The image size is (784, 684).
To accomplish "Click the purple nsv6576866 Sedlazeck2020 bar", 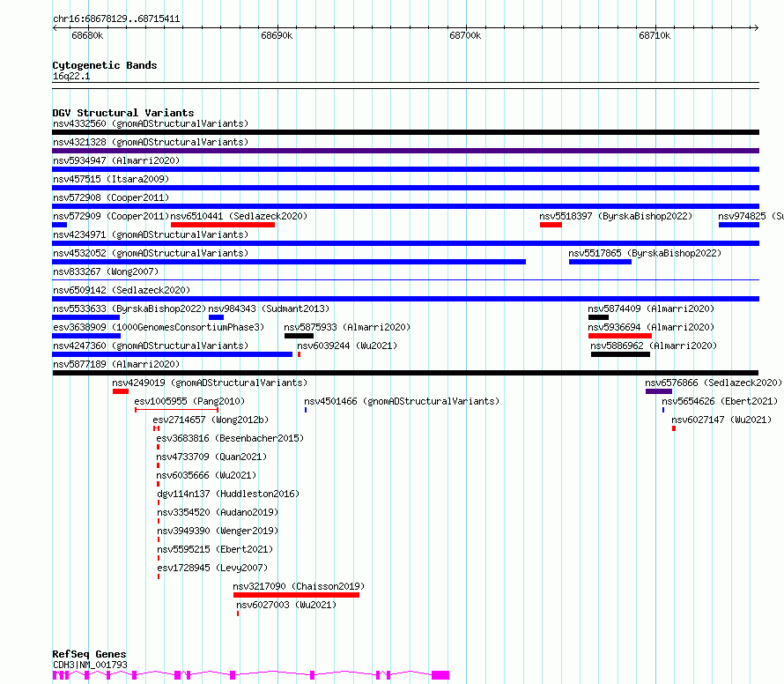I will click(x=659, y=391).
